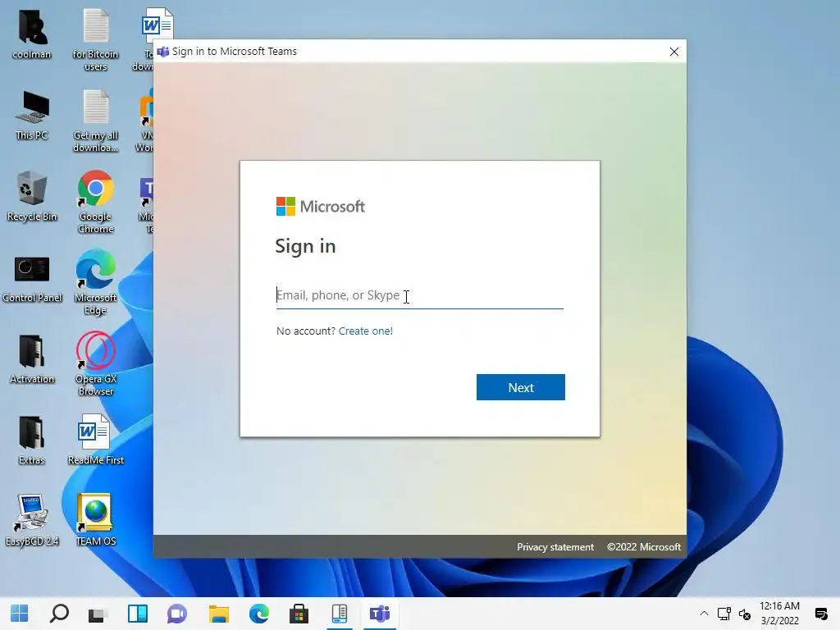Viewport: 840px width, 630px height.
Task: Open Microsoft Edge from the taskbar
Action: (x=258, y=614)
